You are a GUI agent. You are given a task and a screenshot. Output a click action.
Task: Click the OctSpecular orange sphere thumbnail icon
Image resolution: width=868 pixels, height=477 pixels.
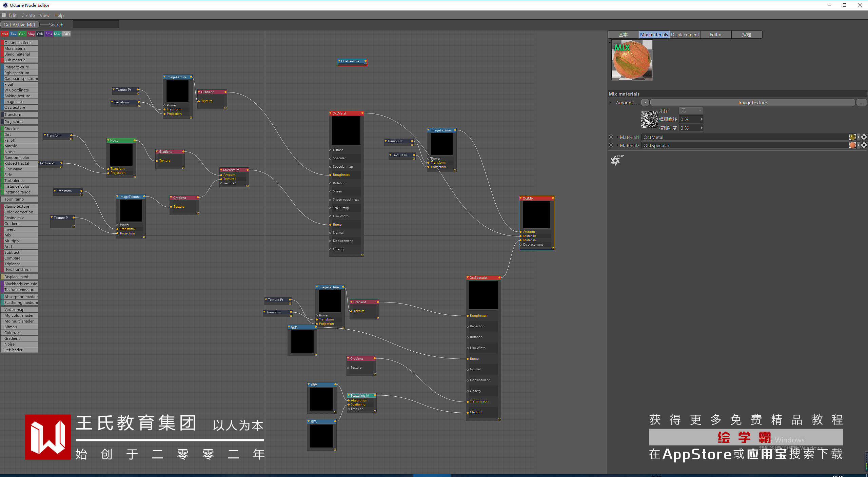pos(852,145)
